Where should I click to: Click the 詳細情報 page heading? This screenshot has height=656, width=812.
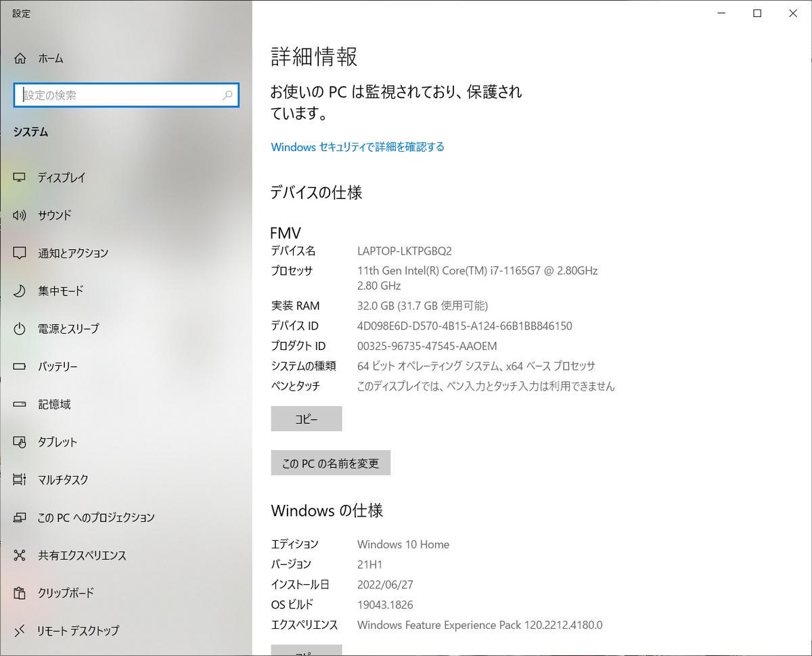(314, 57)
